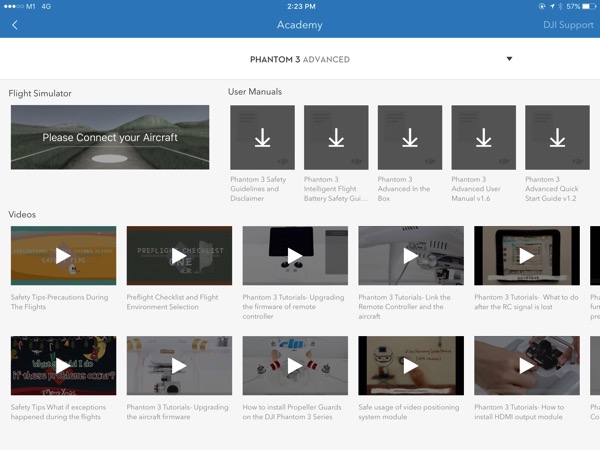Image resolution: width=600 pixels, height=450 pixels.
Task: Play What to do after RC signal lost
Action: click(527, 256)
